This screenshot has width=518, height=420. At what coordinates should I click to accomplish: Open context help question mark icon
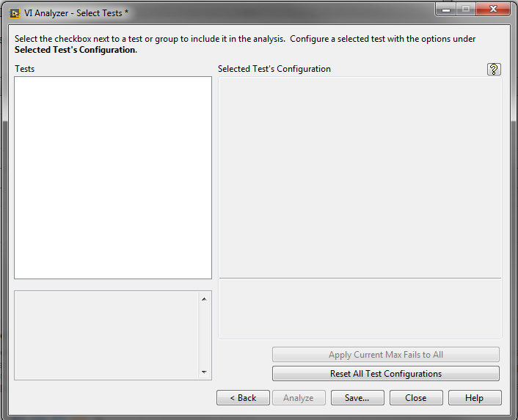point(494,69)
